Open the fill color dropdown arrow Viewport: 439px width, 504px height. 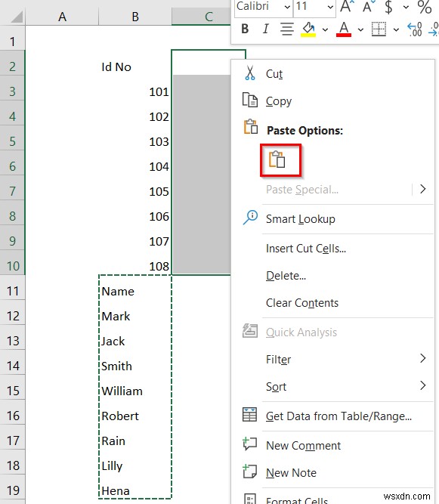[x=325, y=30]
